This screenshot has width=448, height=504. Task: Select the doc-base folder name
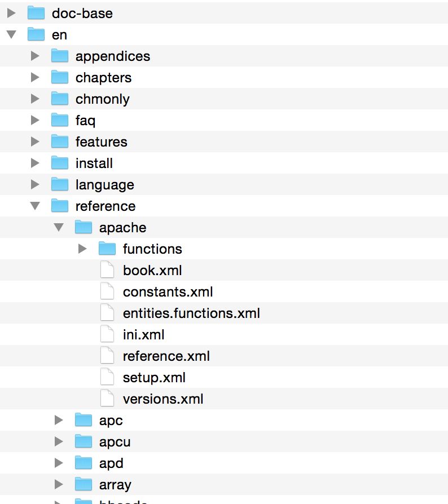pos(82,13)
